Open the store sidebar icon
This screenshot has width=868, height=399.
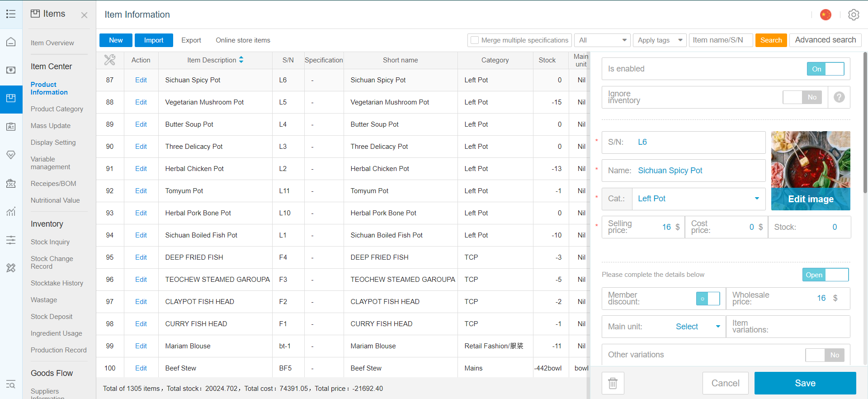pos(11,183)
